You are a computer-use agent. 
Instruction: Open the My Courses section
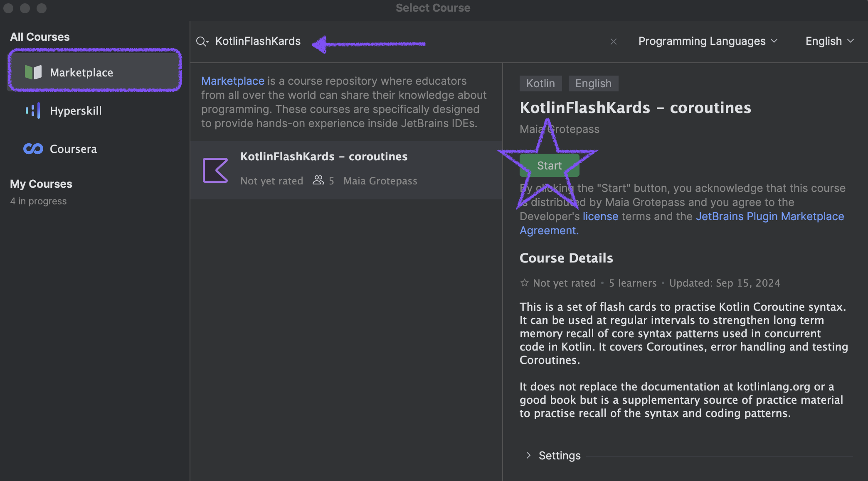(x=41, y=184)
